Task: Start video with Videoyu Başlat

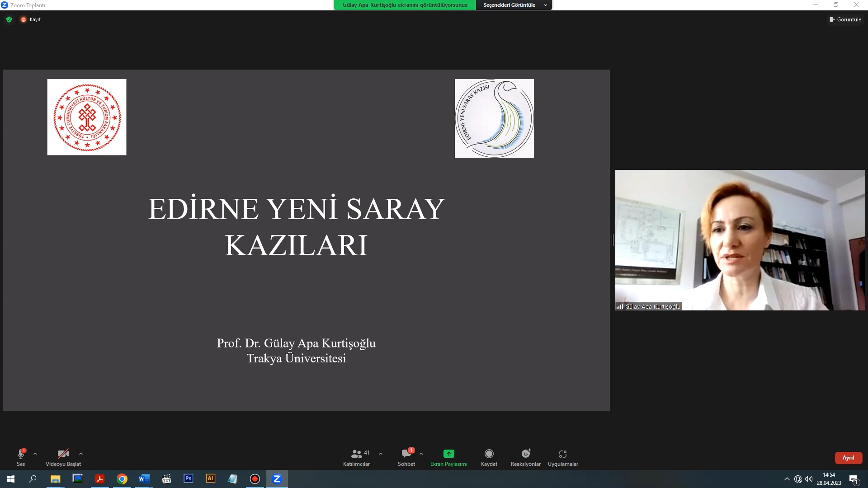Action: [x=63, y=457]
